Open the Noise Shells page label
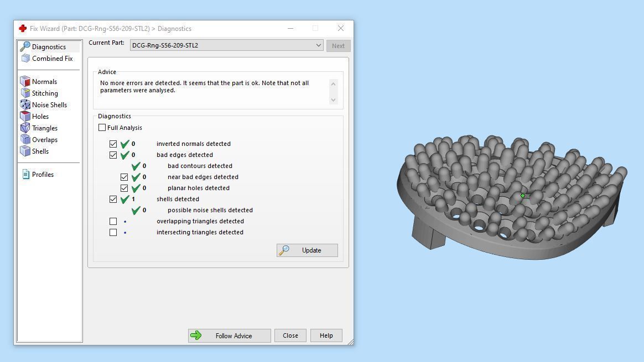The width and height of the screenshot is (644, 362). pos(49,104)
